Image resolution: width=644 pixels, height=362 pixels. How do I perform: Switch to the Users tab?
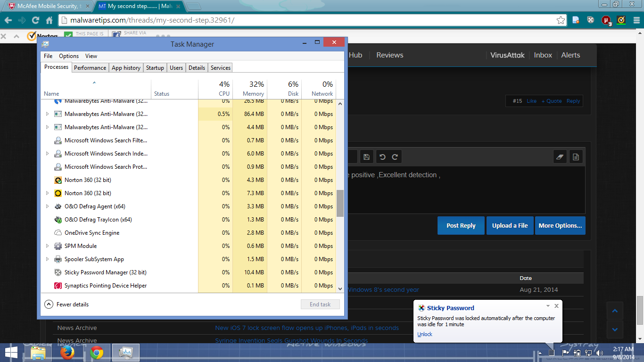pos(176,68)
